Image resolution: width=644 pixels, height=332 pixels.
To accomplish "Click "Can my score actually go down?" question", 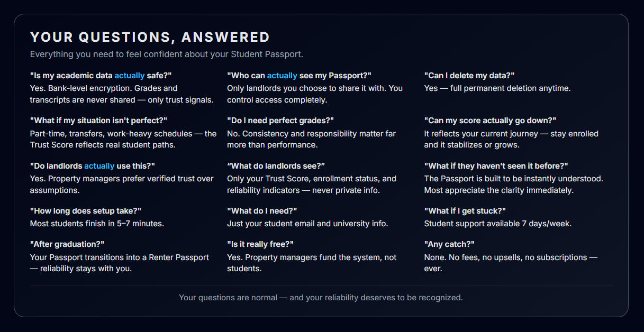I will pyautogui.click(x=490, y=121).
